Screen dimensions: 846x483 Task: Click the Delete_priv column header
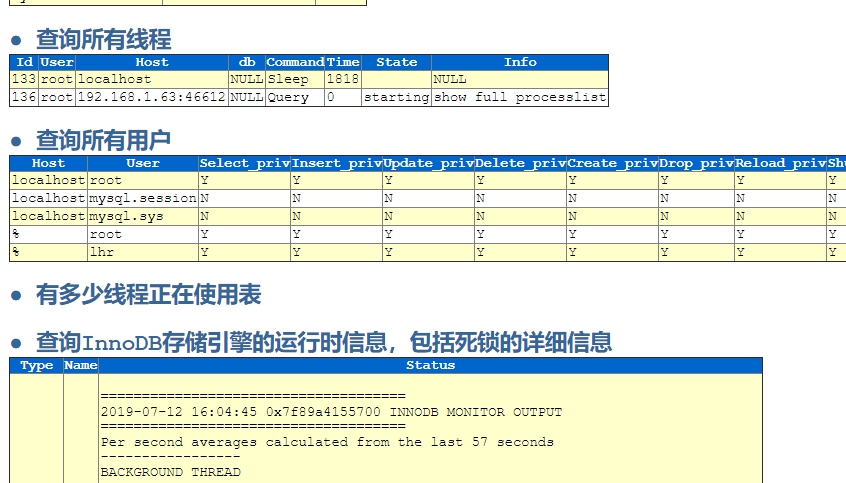click(x=520, y=163)
